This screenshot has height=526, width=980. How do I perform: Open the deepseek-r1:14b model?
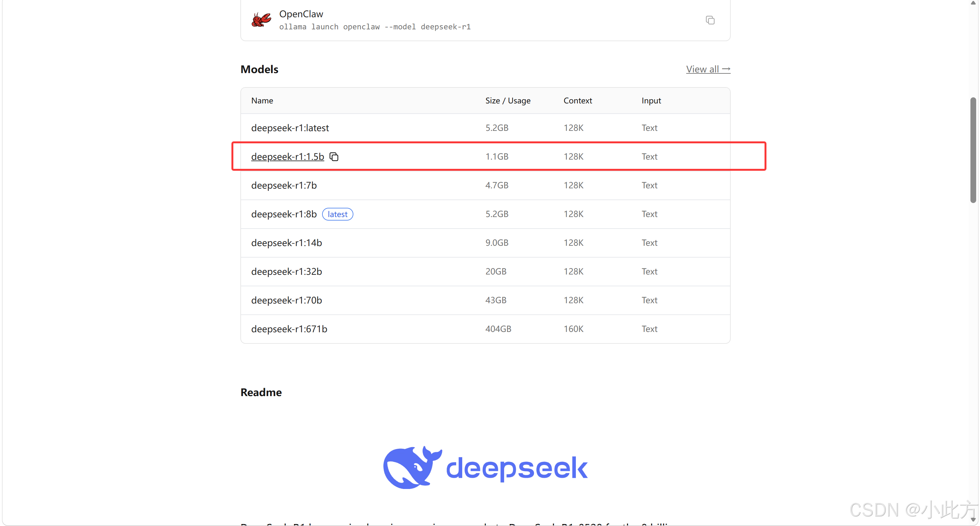286,243
